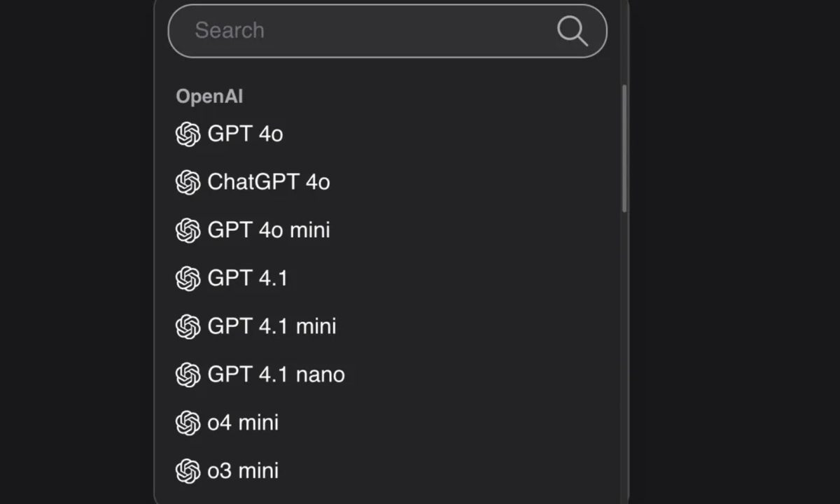Screen dimensions: 840x504
Task: Click the OpenAI section header
Action: (209, 96)
